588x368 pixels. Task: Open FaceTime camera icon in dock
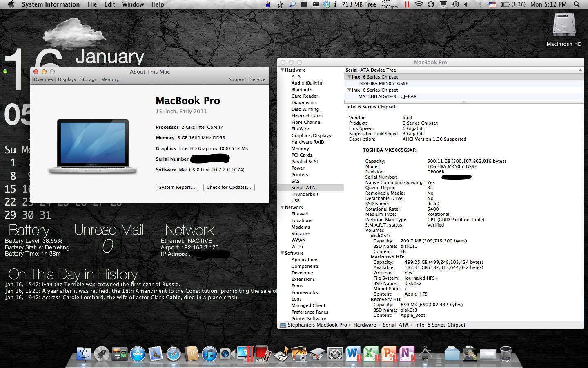coord(227,353)
